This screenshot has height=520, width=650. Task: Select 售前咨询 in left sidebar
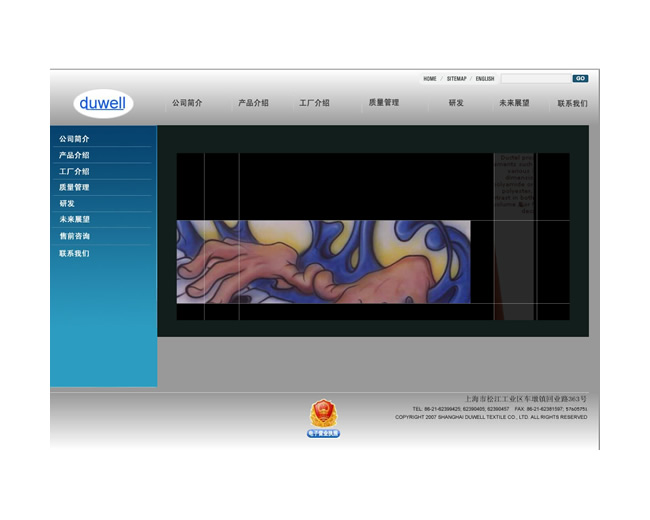[x=74, y=236]
